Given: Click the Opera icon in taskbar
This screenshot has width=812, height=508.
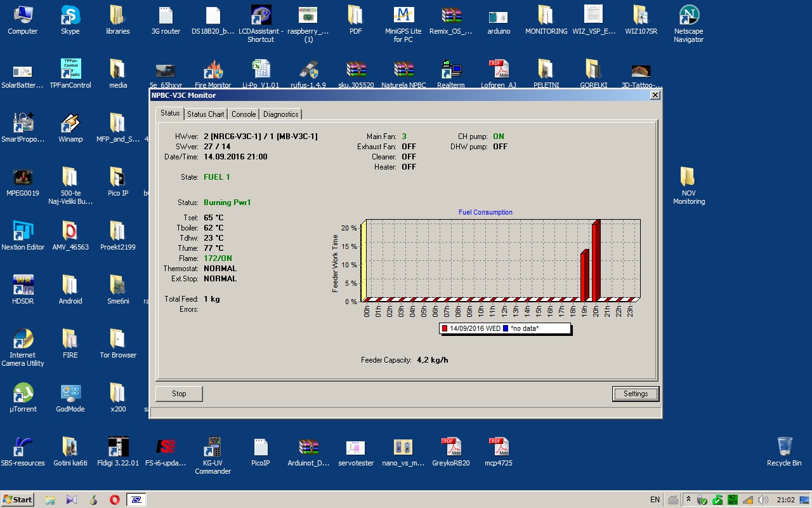Looking at the screenshot, I should pos(115,500).
